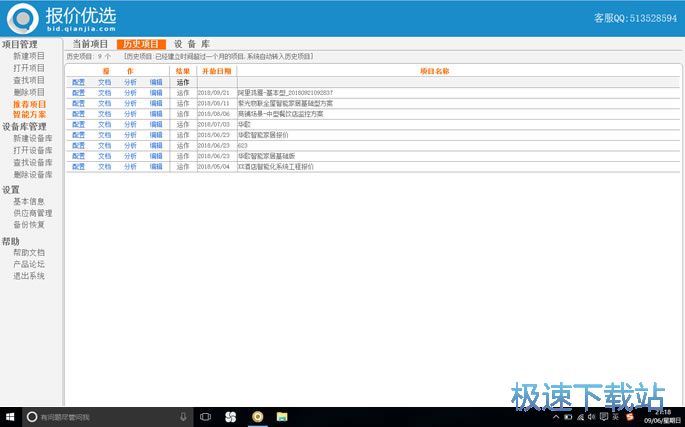This screenshot has width=685, height=427.
Task: Click 配置 for 阿里鸿雁-基本型 project
Action: click(79, 92)
